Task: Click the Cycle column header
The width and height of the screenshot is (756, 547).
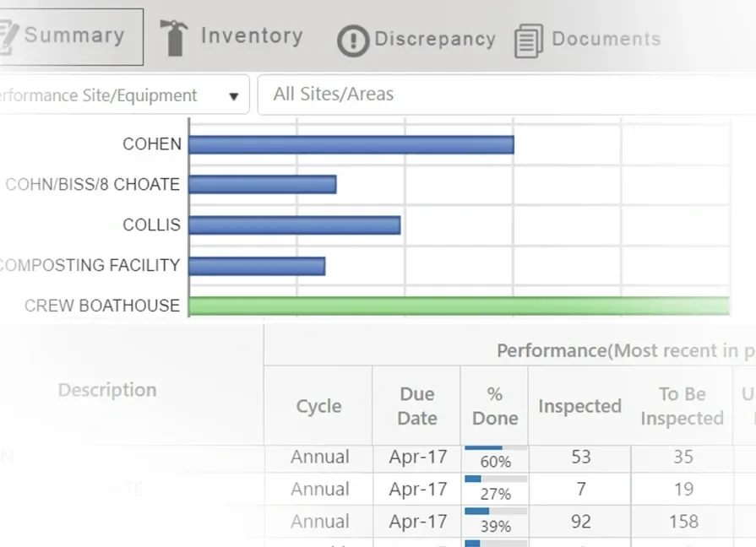Action: [318, 406]
